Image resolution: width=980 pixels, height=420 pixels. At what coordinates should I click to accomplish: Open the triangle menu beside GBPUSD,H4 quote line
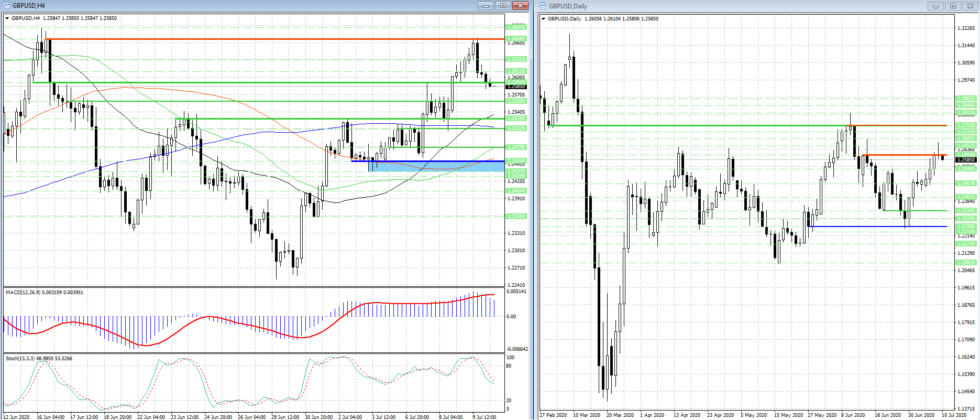[7, 18]
